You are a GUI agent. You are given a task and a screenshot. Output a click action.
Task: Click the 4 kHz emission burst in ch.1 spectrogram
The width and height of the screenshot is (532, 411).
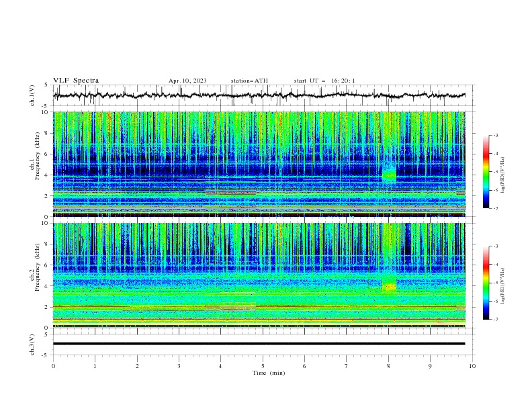tap(389, 175)
